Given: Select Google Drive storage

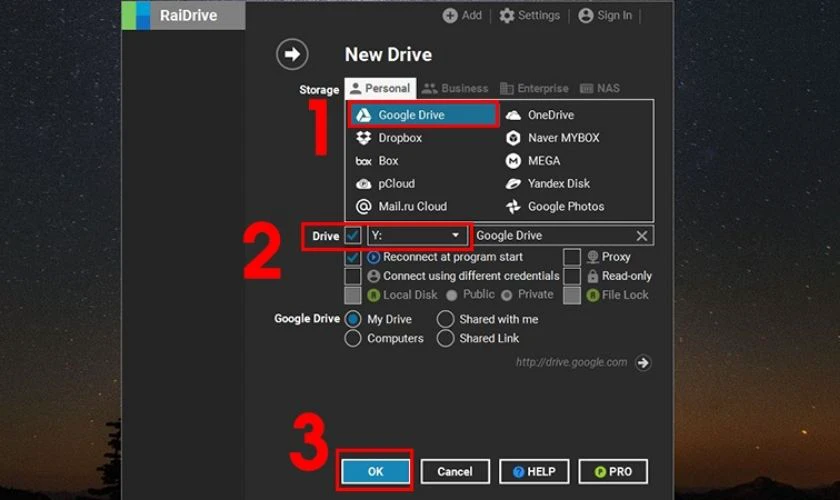Looking at the screenshot, I should 423,115.
